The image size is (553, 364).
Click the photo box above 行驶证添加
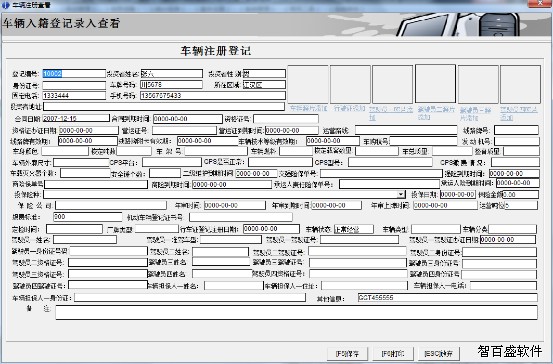[350, 84]
